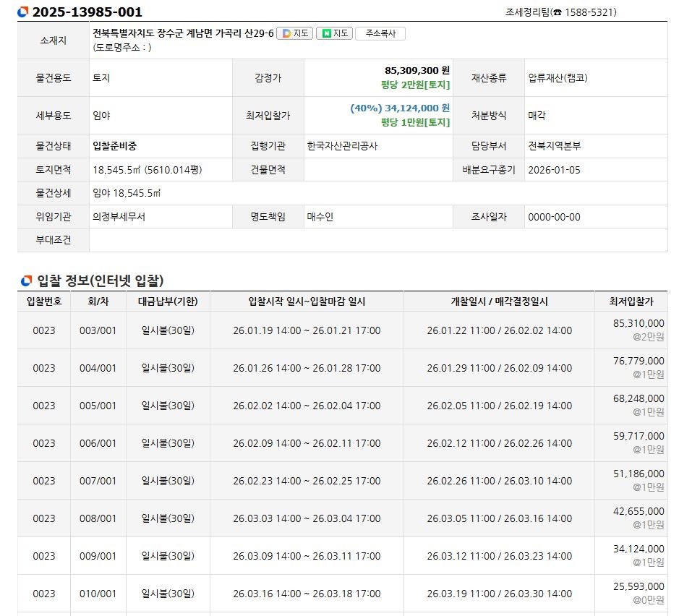Click the 조세정리팀 contact text
679x616 pixels.
click(527, 12)
